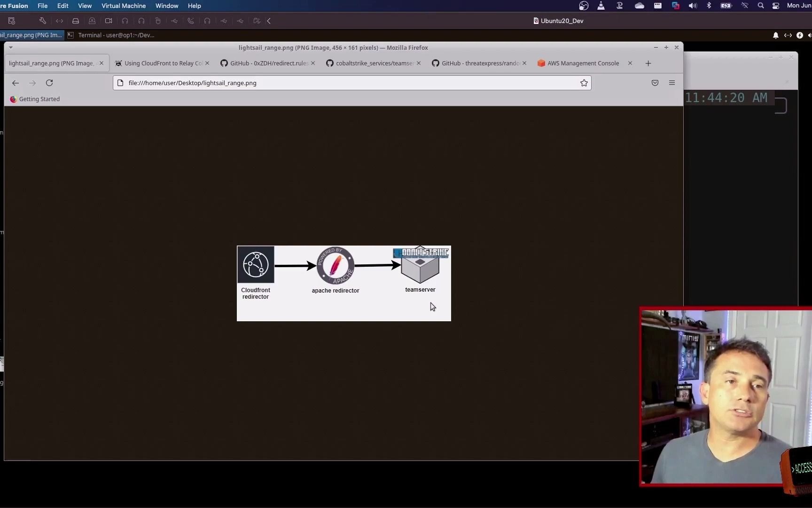This screenshot has height=508, width=812.
Task: Switch to the lightsail_range.png taskbar window
Action: click(31, 35)
